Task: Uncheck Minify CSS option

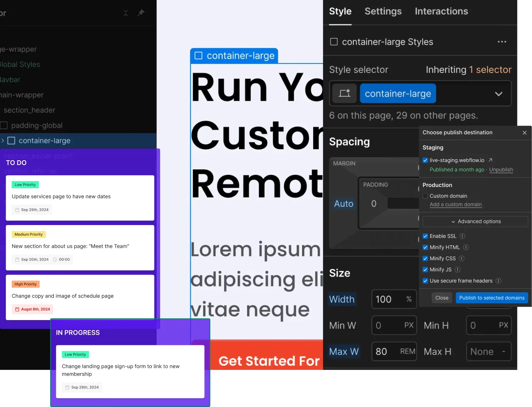Action: [425, 259]
